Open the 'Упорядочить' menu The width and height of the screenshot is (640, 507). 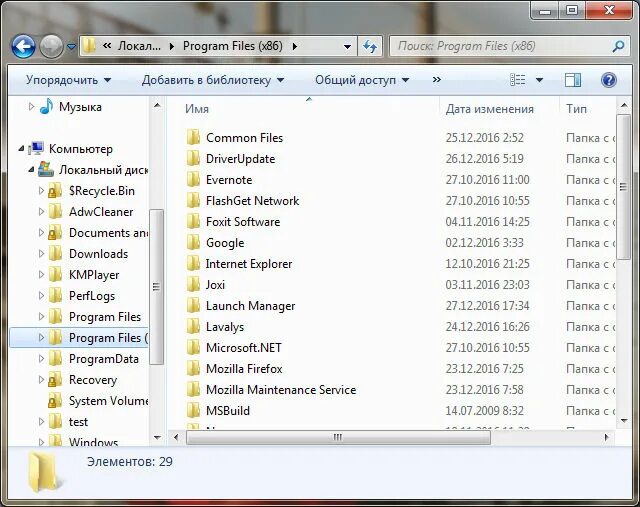tap(69, 80)
